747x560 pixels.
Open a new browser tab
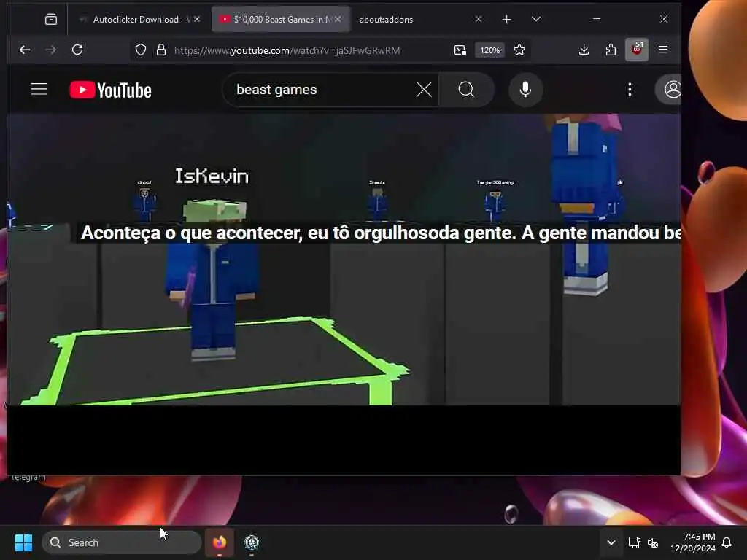pyautogui.click(x=506, y=19)
